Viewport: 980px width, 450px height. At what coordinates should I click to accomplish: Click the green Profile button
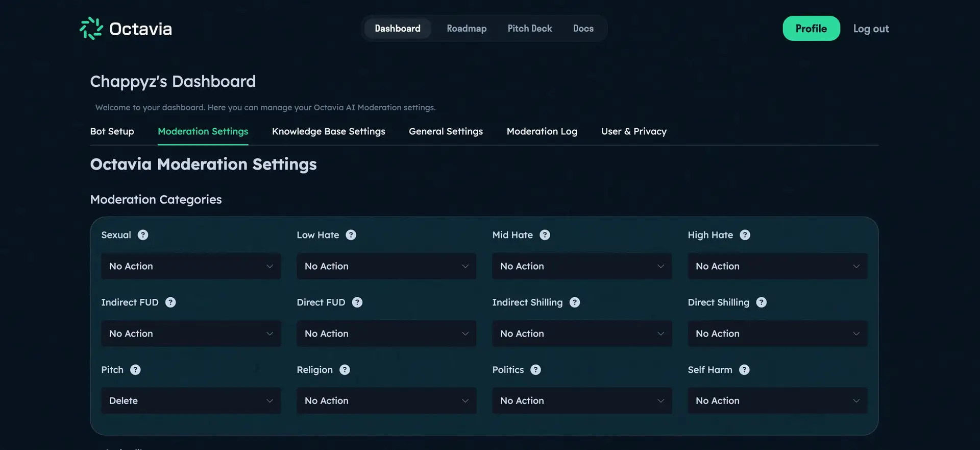811,29
